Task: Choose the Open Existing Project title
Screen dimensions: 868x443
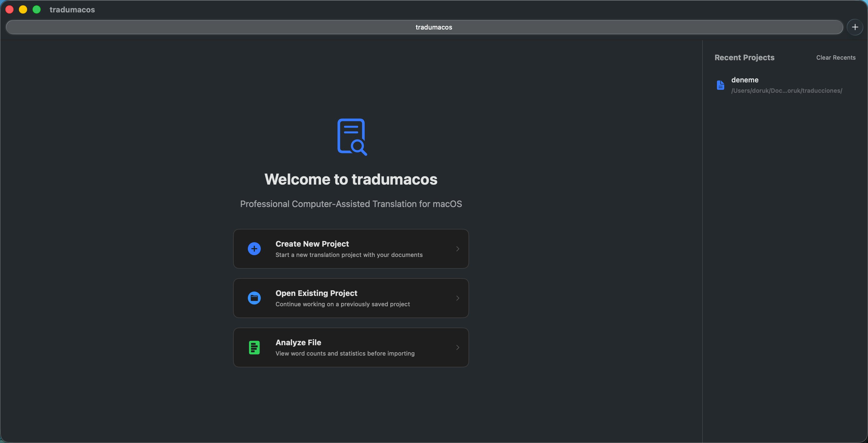Action: [x=316, y=293]
